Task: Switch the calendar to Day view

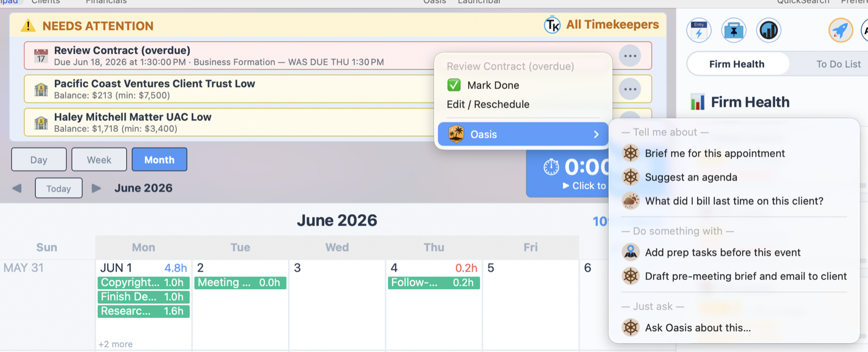Action: pos(39,159)
